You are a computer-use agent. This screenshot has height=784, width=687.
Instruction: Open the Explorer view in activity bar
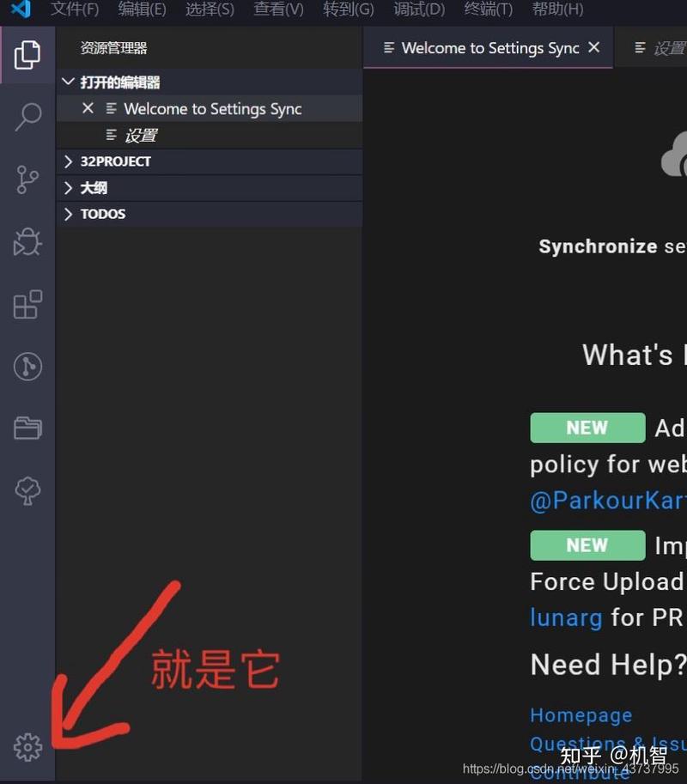point(27,54)
